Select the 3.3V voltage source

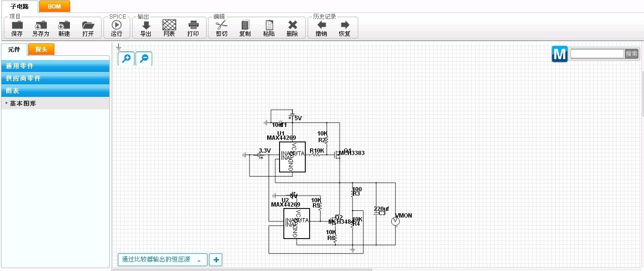(260, 155)
